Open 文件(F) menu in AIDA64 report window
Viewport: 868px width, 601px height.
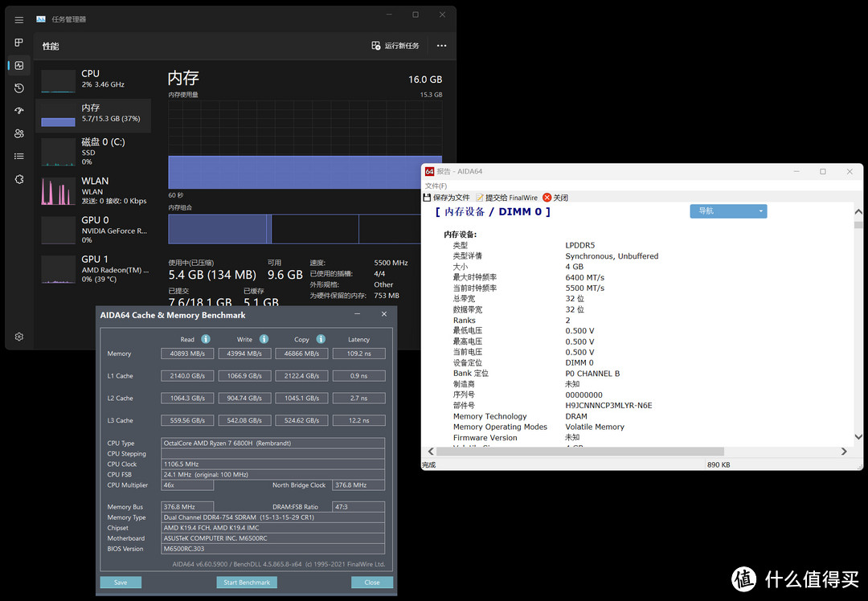click(436, 186)
